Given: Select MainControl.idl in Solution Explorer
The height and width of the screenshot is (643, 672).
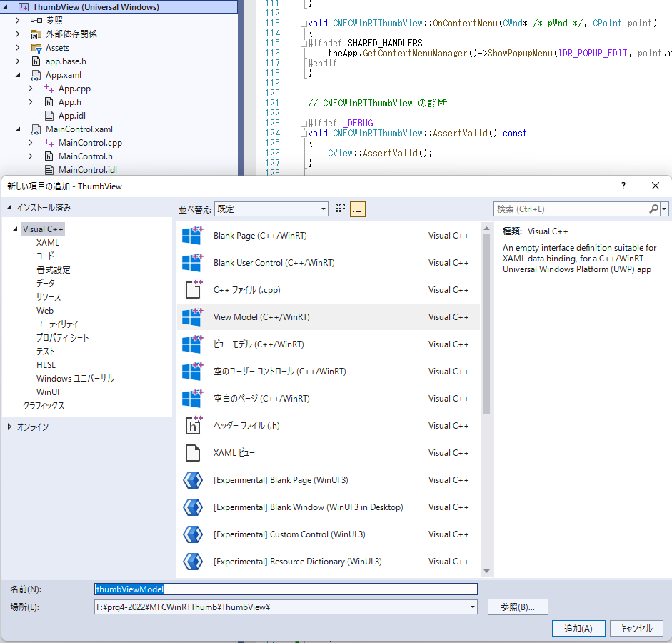Looking at the screenshot, I should pyautogui.click(x=87, y=170).
